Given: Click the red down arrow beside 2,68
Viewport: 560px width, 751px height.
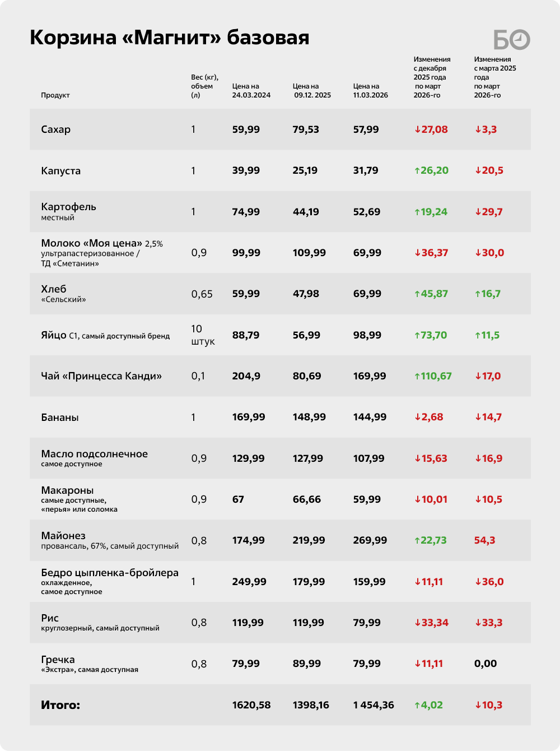Looking at the screenshot, I should pyautogui.click(x=417, y=418).
